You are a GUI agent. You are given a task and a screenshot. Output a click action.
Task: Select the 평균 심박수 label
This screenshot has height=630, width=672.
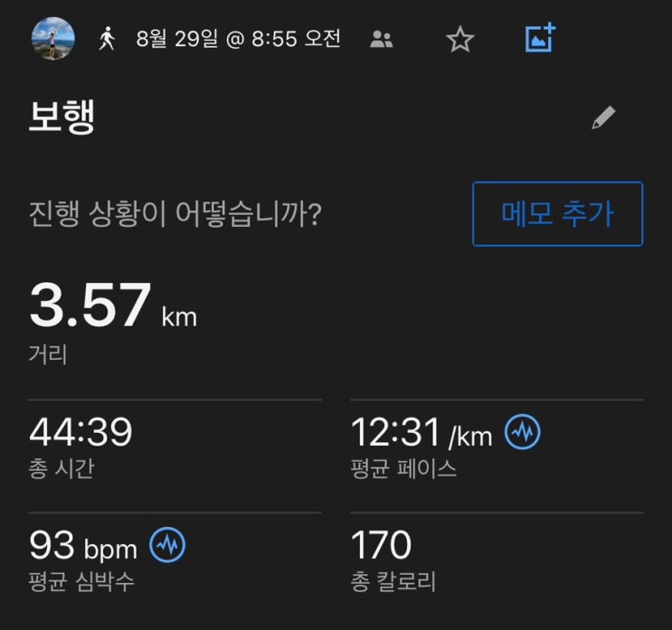tap(81, 581)
